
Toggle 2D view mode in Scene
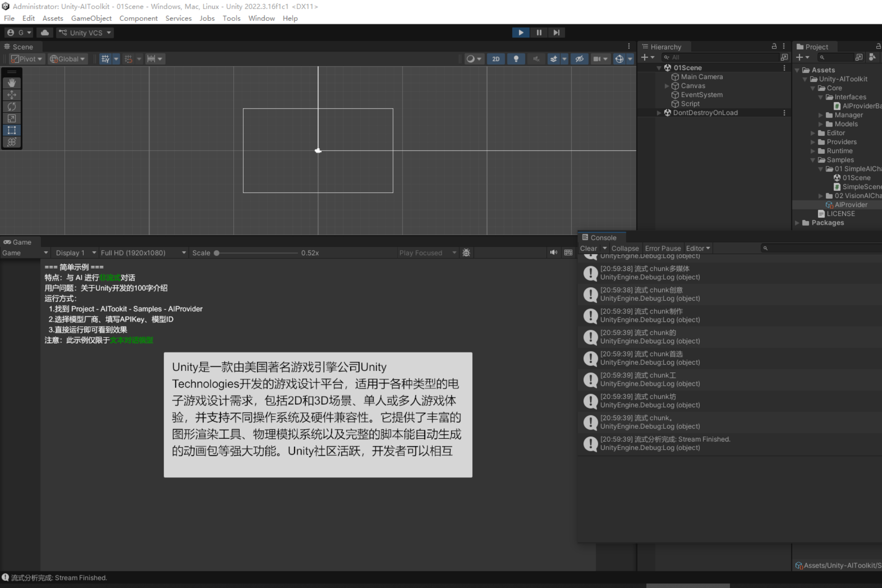click(x=496, y=59)
